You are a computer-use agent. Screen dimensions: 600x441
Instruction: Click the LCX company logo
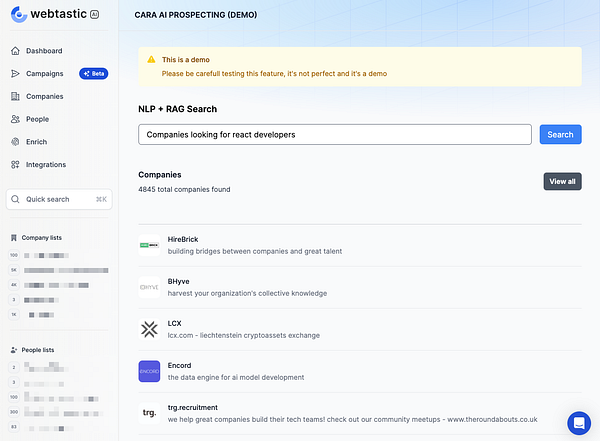(149, 329)
